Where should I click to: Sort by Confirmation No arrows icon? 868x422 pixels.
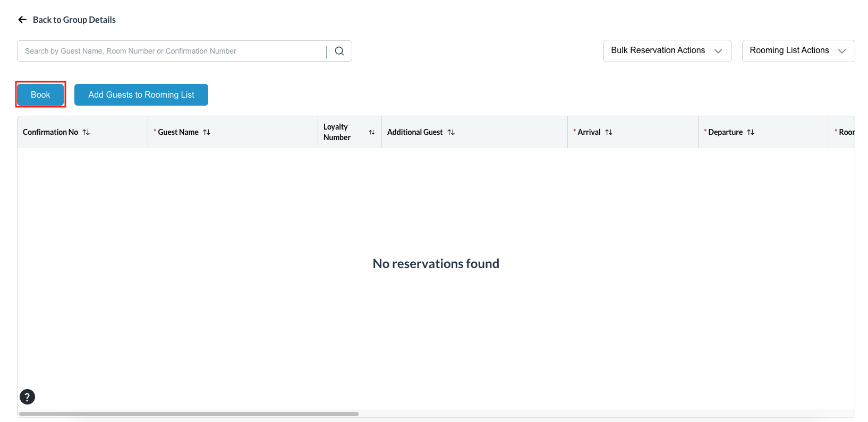[x=86, y=132]
